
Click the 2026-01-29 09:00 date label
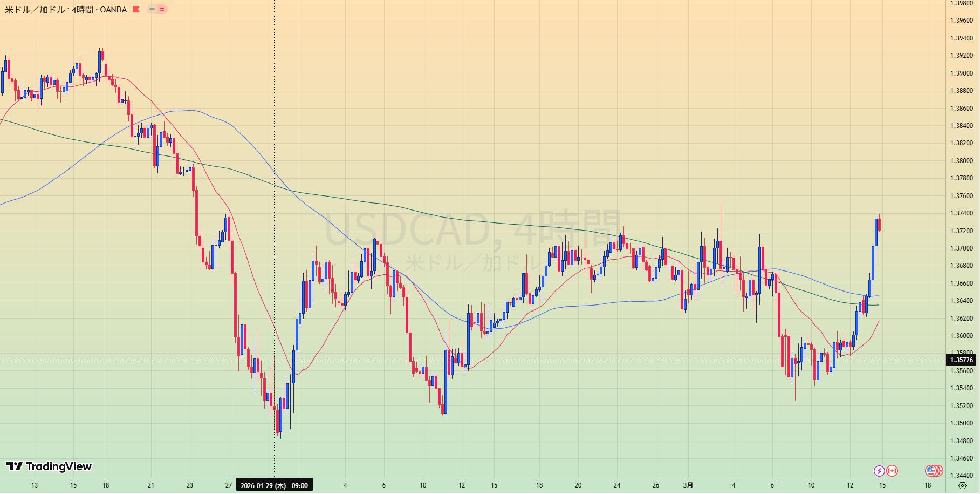(274, 485)
